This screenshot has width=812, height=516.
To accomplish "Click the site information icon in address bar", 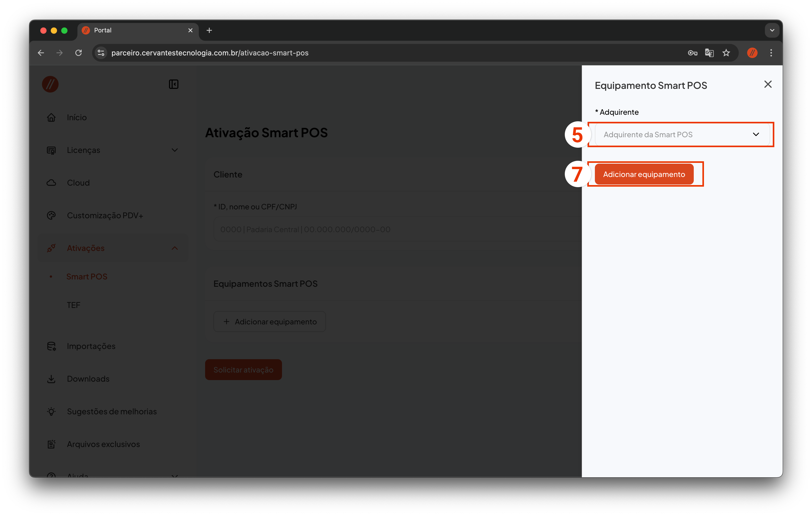I will tap(101, 53).
